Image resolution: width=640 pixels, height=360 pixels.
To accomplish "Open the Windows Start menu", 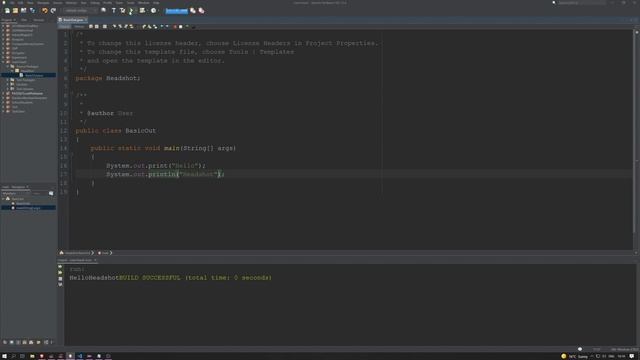I will click(x=4, y=356).
